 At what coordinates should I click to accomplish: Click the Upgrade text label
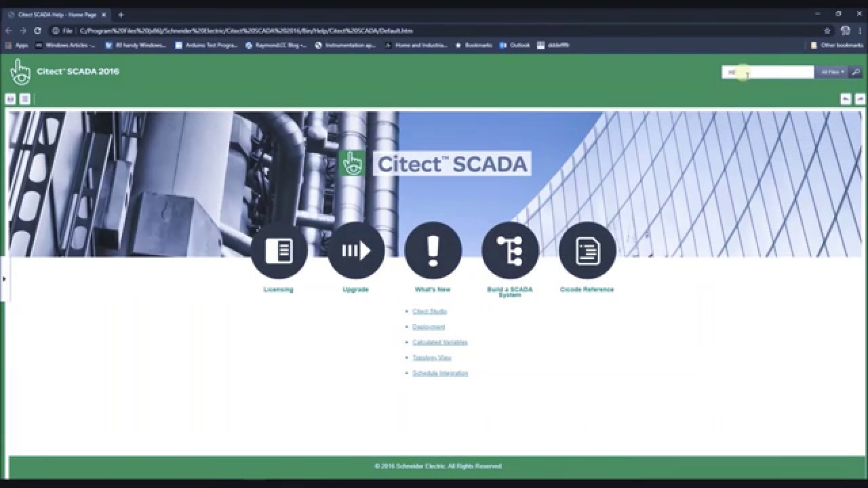coord(355,289)
